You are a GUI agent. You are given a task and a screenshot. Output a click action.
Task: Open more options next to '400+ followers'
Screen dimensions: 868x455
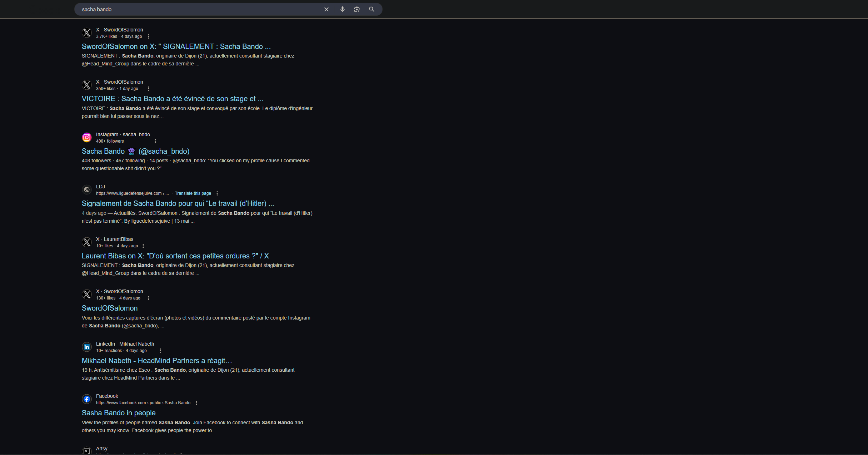155,141
